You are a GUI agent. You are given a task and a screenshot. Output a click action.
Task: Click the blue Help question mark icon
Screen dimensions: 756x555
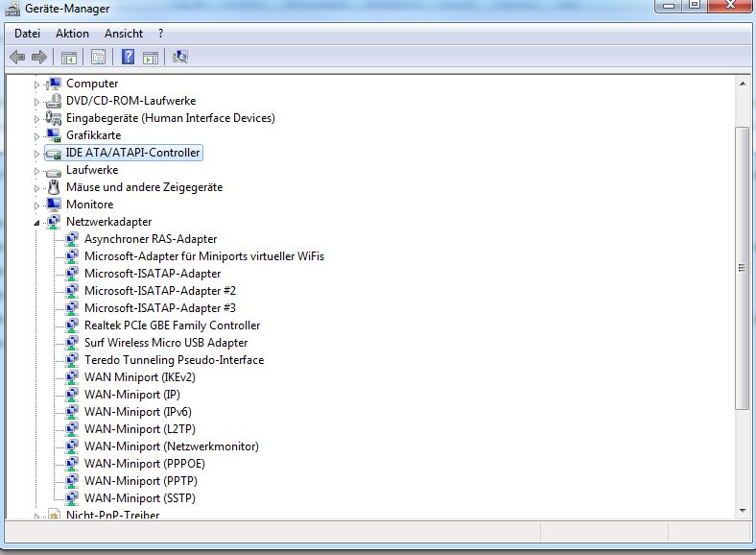coord(128,57)
